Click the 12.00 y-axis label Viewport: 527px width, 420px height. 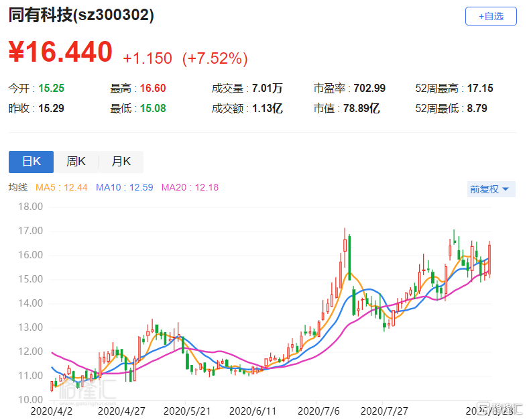(30, 352)
